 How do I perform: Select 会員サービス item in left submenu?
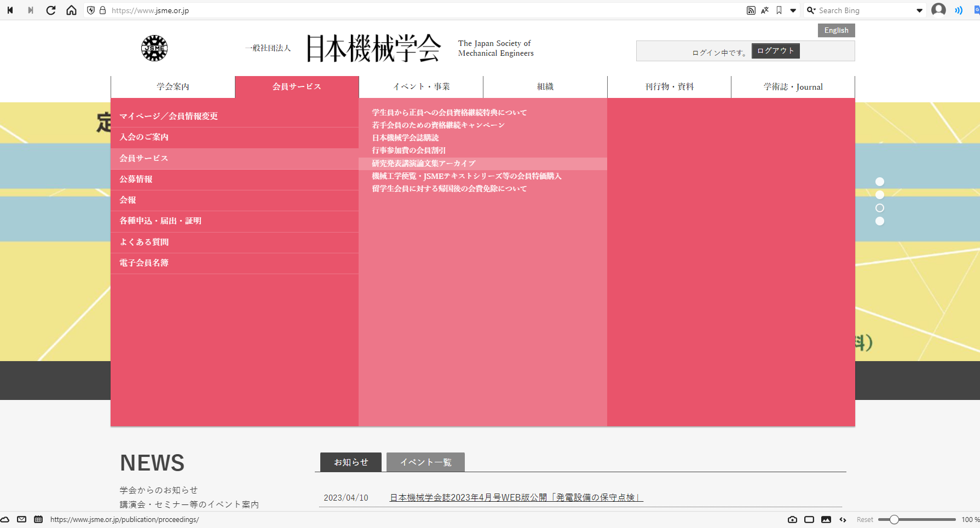234,159
